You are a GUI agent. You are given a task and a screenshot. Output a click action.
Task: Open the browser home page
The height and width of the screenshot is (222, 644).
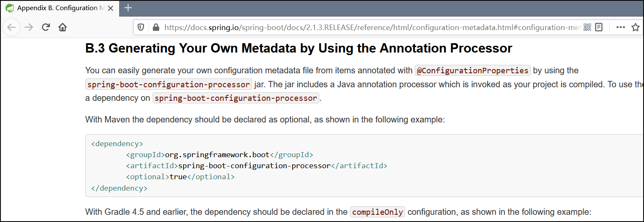63,27
